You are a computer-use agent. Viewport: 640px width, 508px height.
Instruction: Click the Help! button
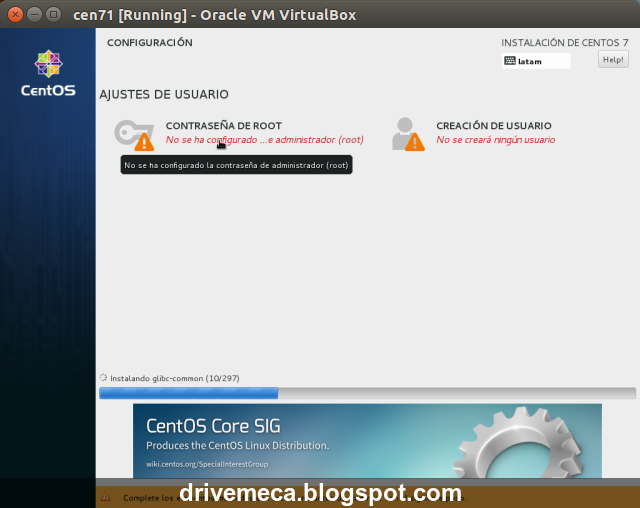tap(613, 60)
